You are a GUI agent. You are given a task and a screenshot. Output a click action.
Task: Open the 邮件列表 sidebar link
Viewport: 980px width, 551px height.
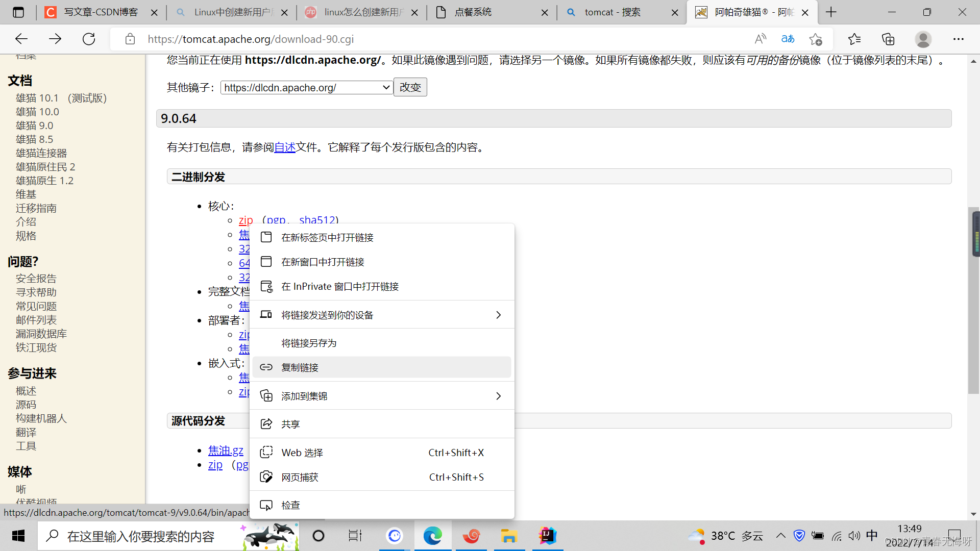pyautogui.click(x=36, y=320)
